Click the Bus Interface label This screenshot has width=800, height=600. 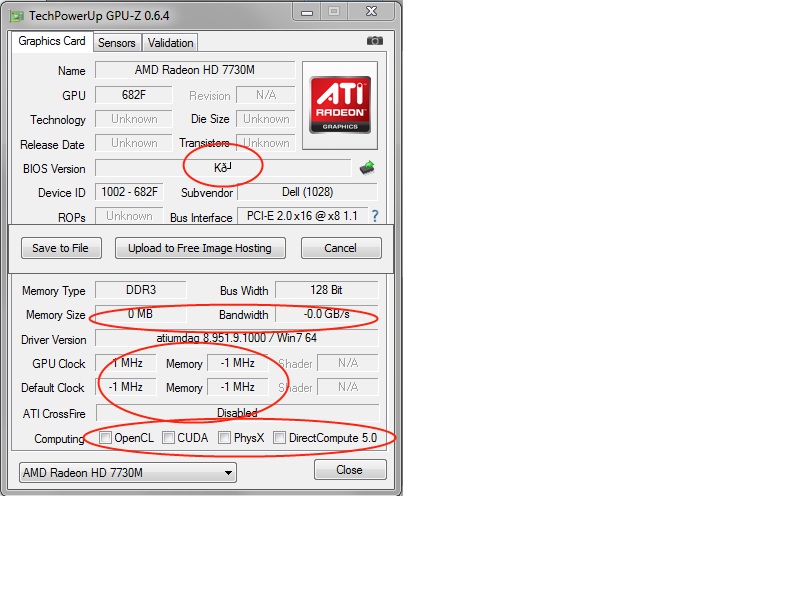pyautogui.click(x=201, y=218)
